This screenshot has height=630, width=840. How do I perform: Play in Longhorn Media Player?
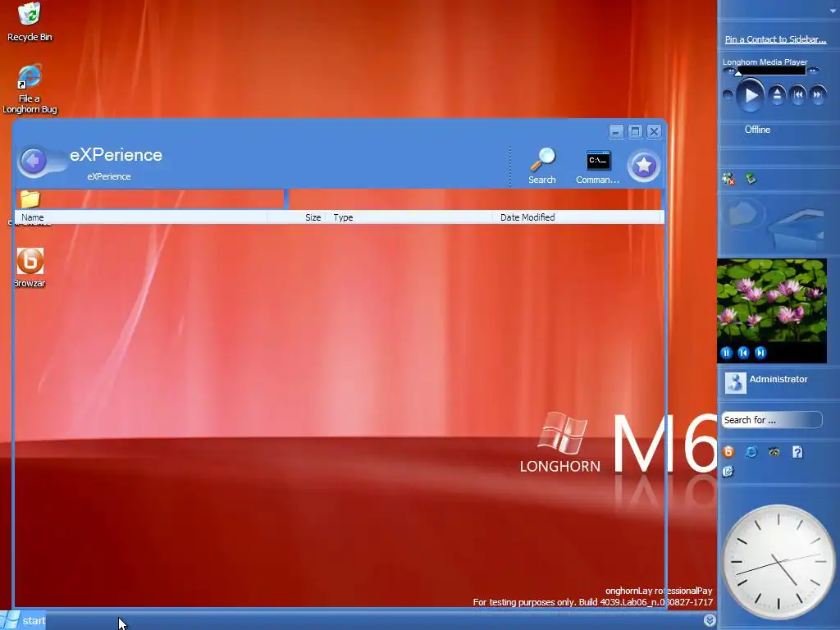751,95
